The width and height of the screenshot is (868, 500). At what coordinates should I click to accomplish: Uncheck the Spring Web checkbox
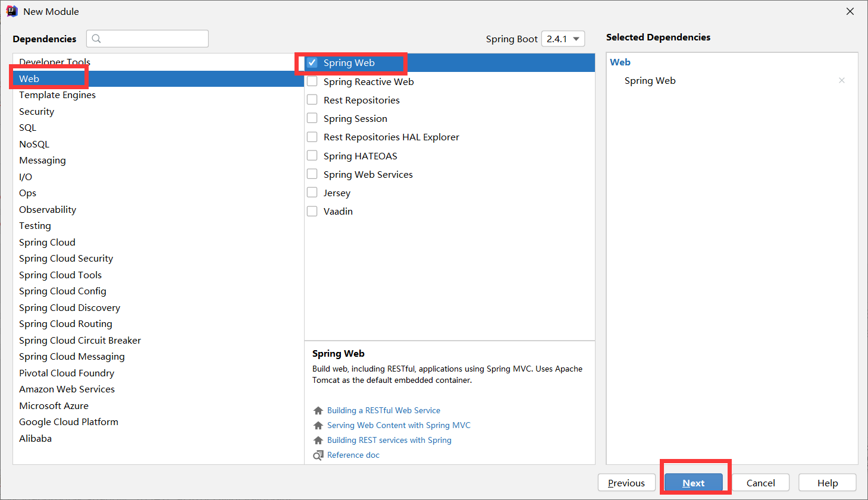click(312, 62)
